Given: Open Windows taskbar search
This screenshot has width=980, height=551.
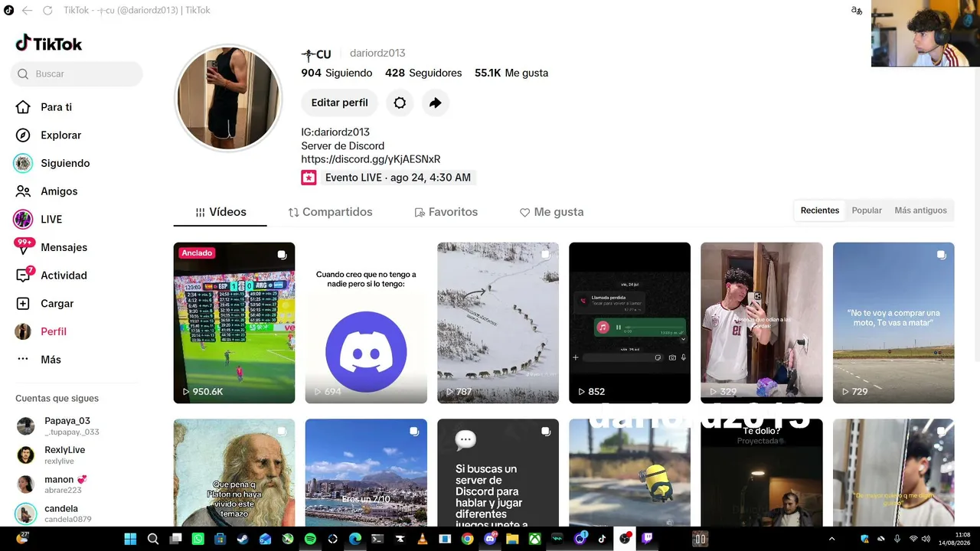Looking at the screenshot, I should 153,539.
